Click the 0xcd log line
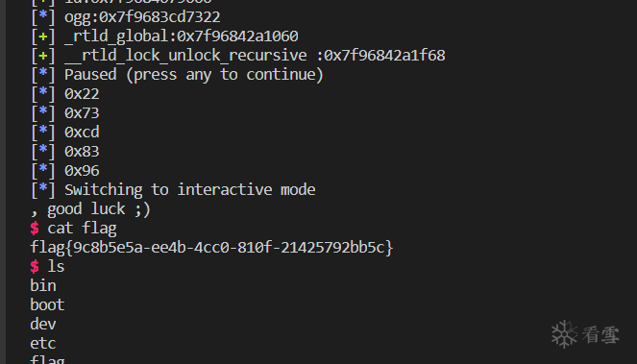 (82, 133)
